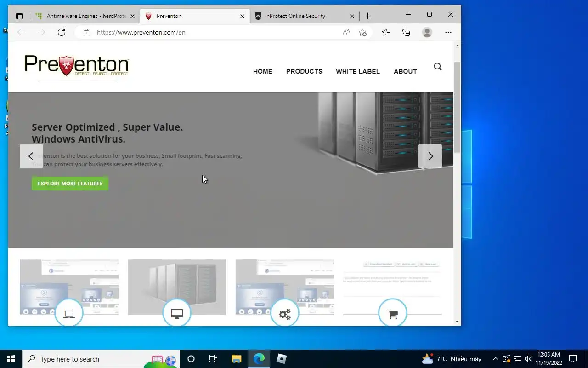Image resolution: width=588 pixels, height=368 pixels.
Task: Close the nProtect Online Security tab
Action: point(352,16)
